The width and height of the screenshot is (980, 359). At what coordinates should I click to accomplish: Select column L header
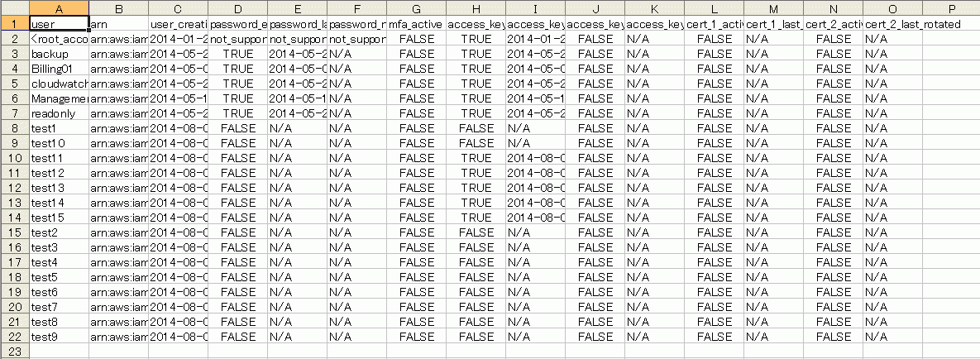[x=714, y=8]
